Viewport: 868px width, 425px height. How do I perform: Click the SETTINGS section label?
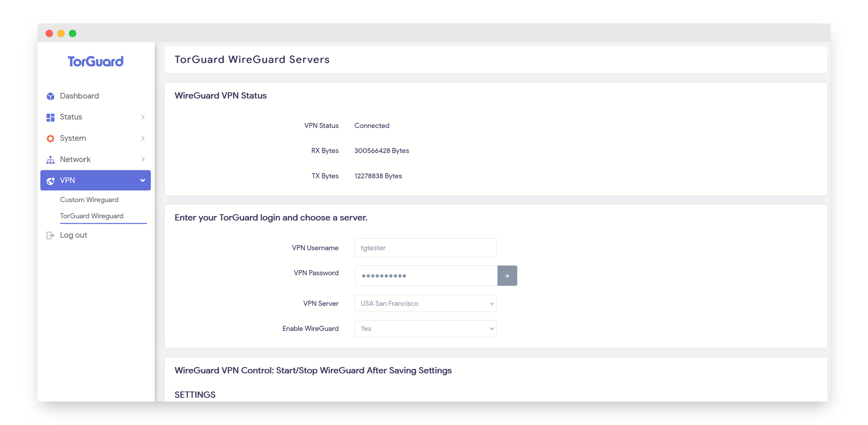[195, 395]
